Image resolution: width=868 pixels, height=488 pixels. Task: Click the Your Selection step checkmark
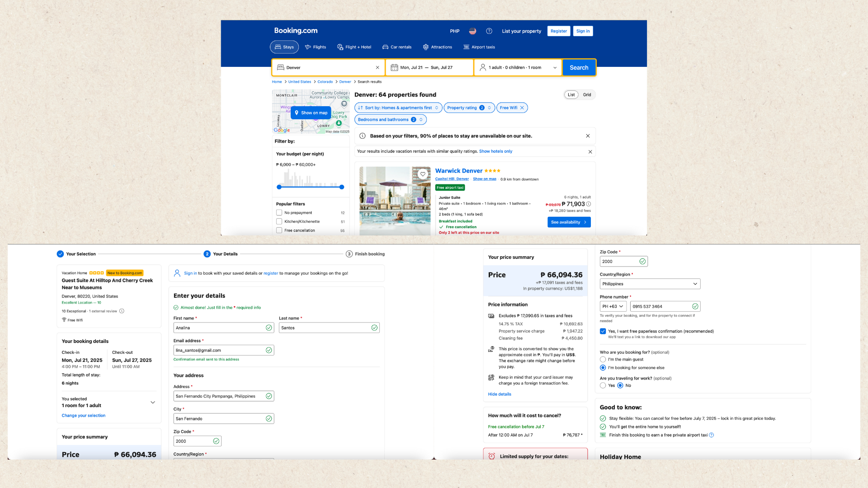click(60, 254)
